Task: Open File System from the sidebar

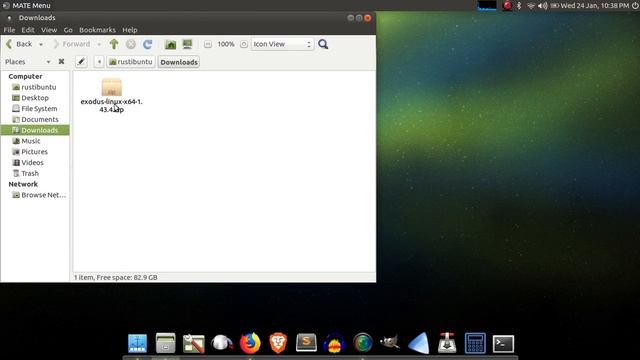Action: point(35,109)
